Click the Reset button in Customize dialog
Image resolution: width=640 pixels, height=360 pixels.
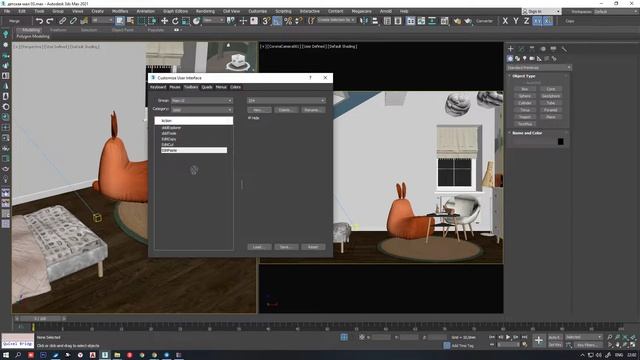point(313,247)
